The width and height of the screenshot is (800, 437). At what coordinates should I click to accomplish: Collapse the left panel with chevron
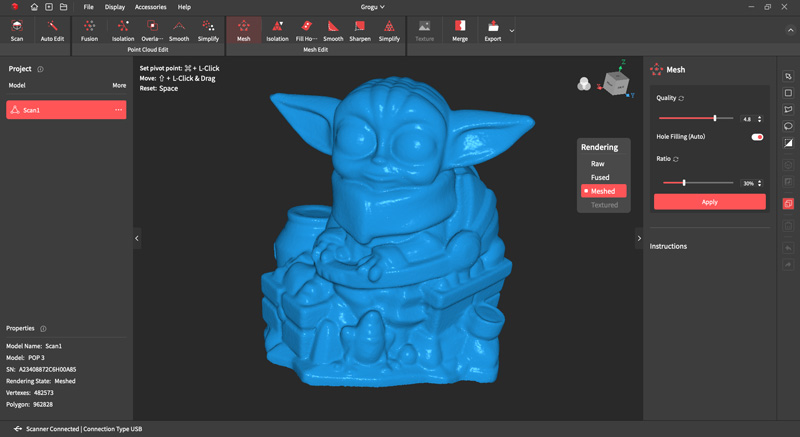pos(137,238)
